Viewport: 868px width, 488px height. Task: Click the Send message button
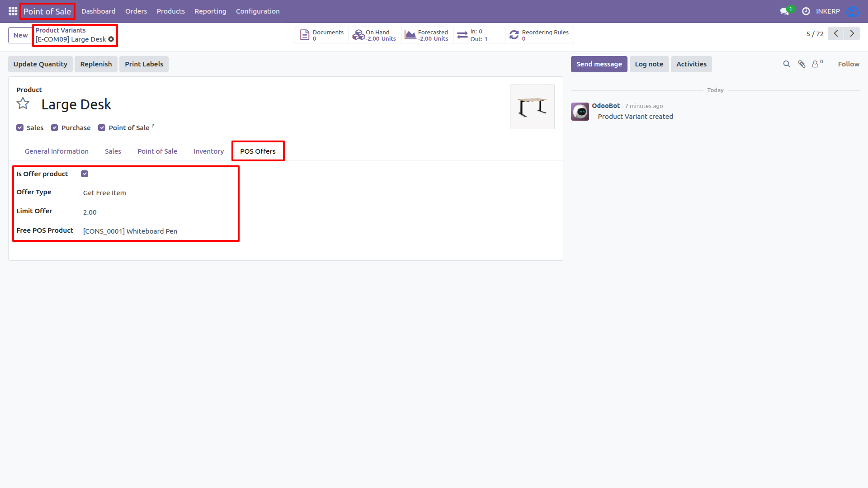point(599,64)
